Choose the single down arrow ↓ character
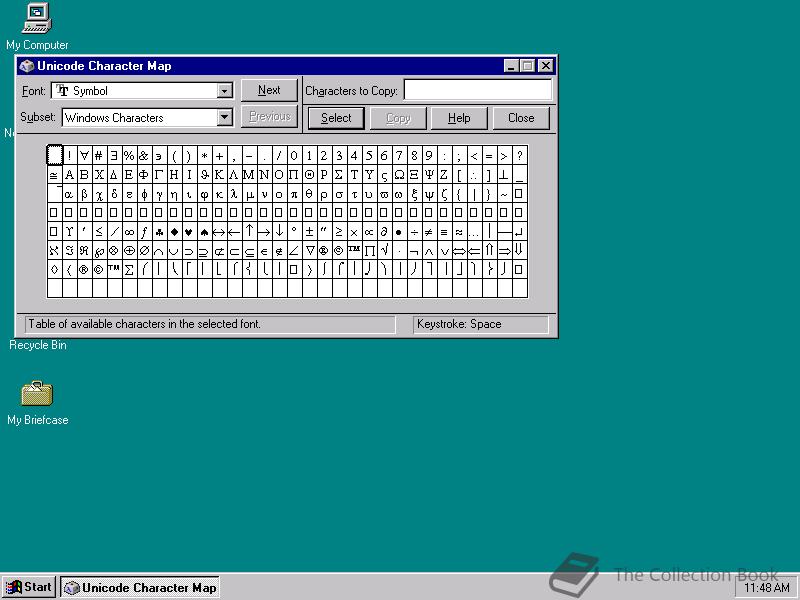This screenshot has height=600, width=800. (x=280, y=232)
